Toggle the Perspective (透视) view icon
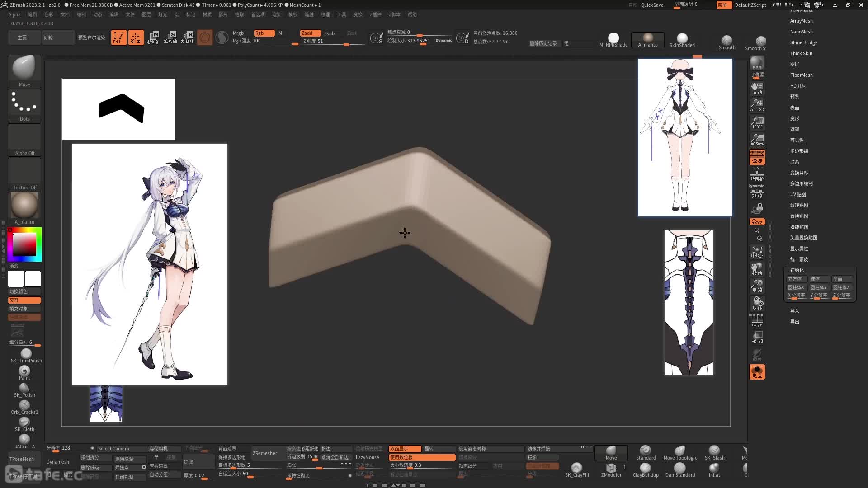 pos(757,157)
